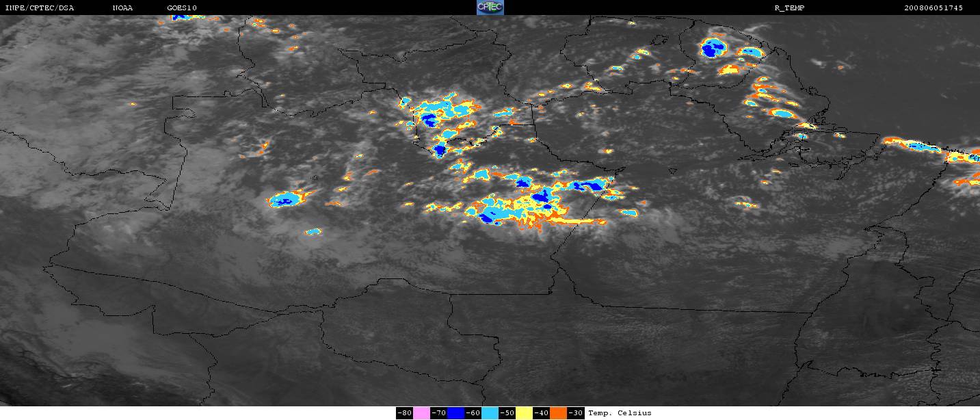This screenshot has width=980, height=420.
Task: Click the R_TEMP product label
Action: 789,8
